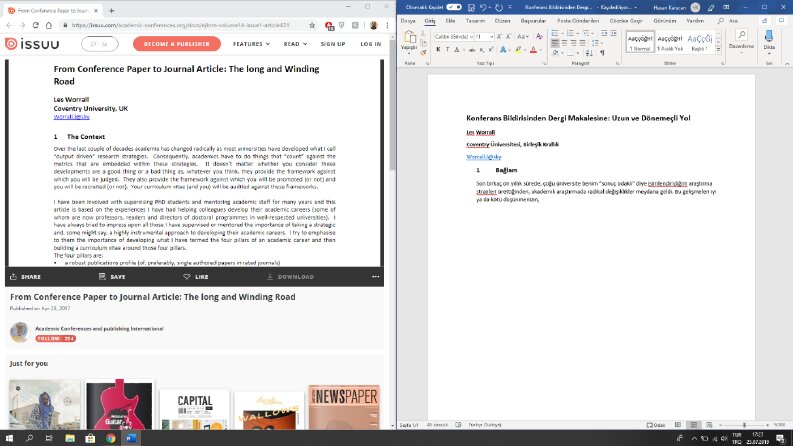
Task: Toggle Italic formatting T button
Action: pyautogui.click(x=448, y=50)
